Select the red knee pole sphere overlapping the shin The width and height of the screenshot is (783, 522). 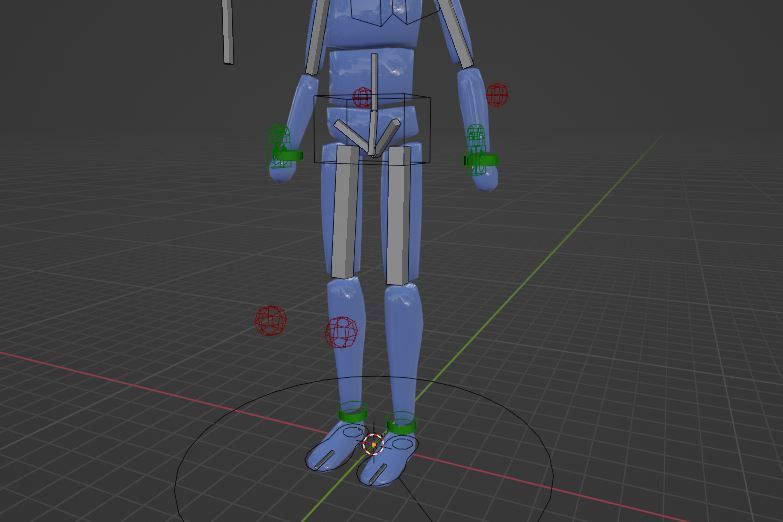tap(342, 332)
